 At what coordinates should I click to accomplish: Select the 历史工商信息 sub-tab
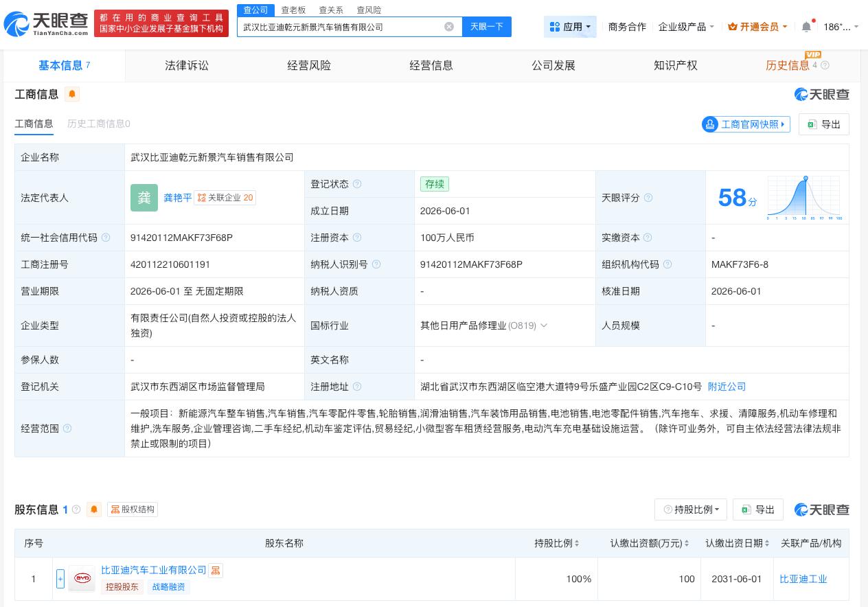coord(99,124)
